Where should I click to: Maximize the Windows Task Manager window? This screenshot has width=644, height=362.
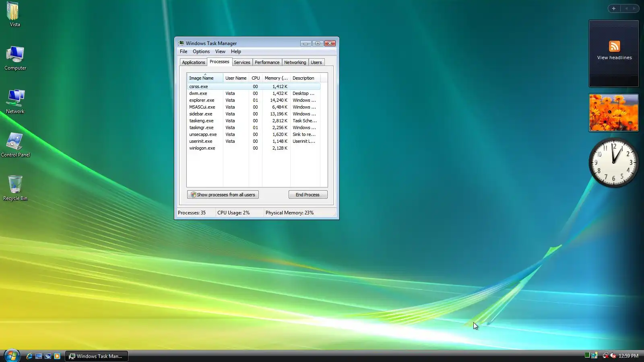click(x=318, y=43)
